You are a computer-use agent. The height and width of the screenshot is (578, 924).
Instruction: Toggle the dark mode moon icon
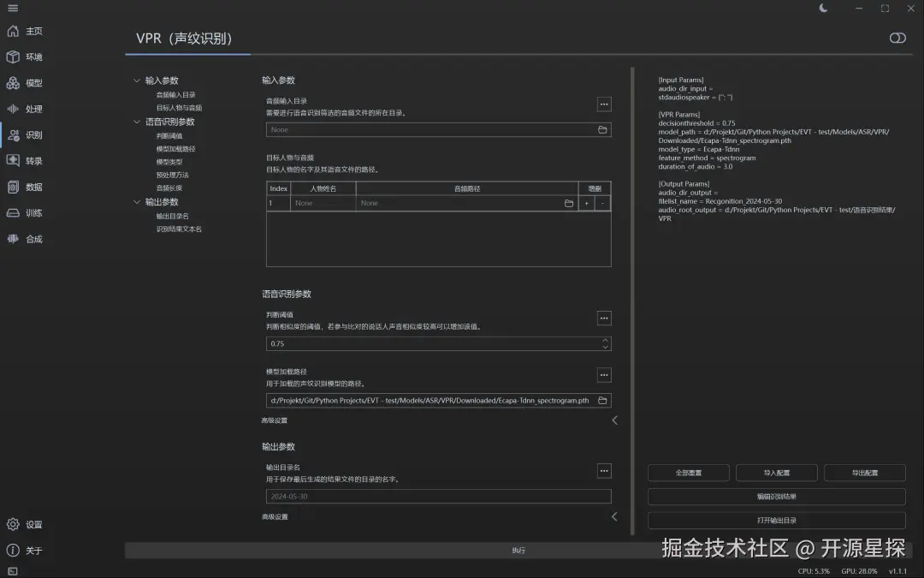[823, 8]
